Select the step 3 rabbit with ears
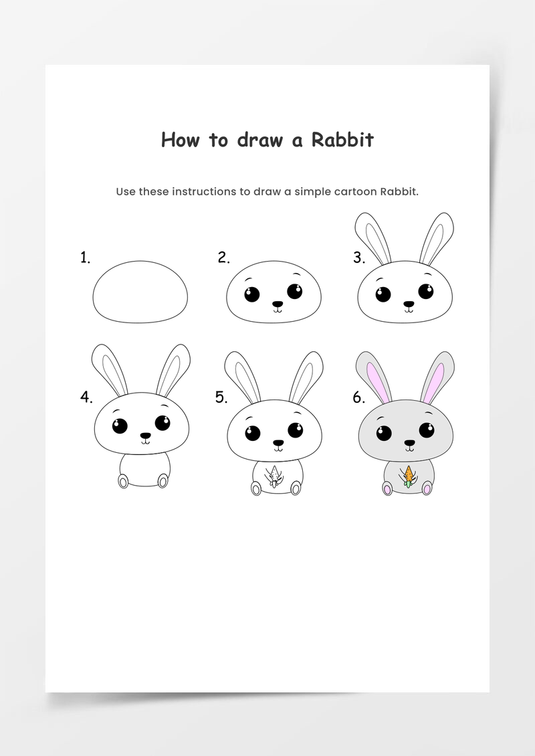Screen dimensions: 535x756 [405, 268]
